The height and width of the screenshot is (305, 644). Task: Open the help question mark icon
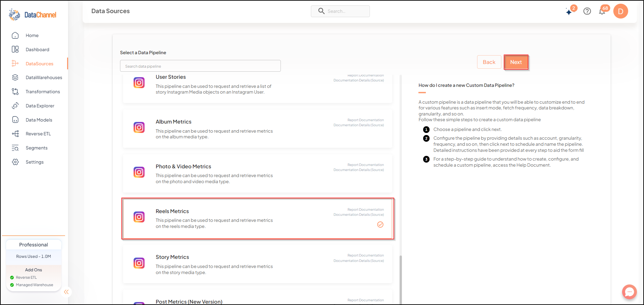(587, 11)
